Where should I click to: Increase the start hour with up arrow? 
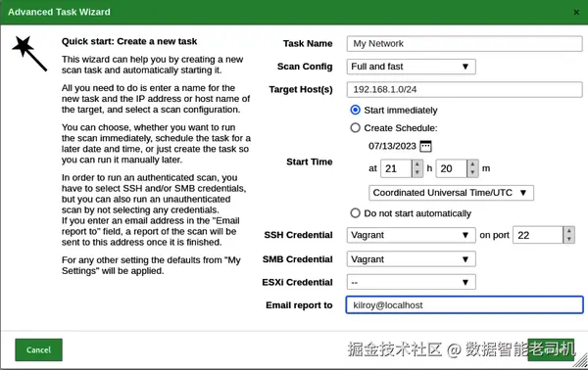tap(417, 164)
